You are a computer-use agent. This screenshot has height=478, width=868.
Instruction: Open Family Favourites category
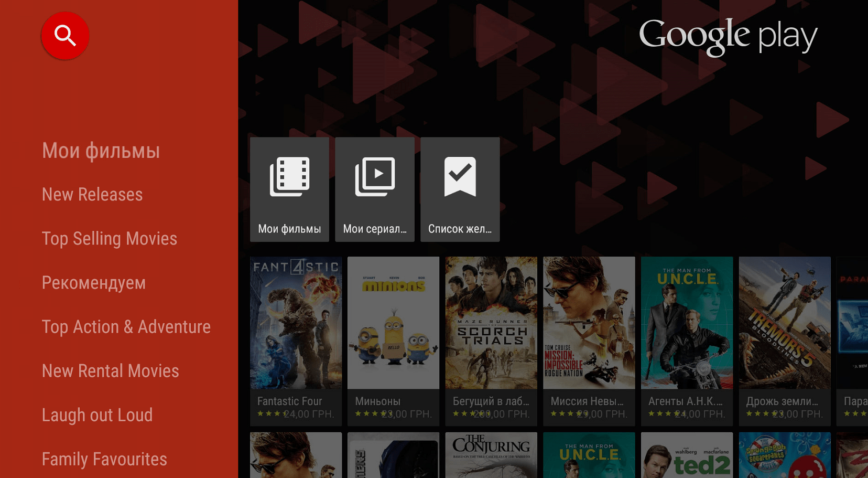click(104, 459)
